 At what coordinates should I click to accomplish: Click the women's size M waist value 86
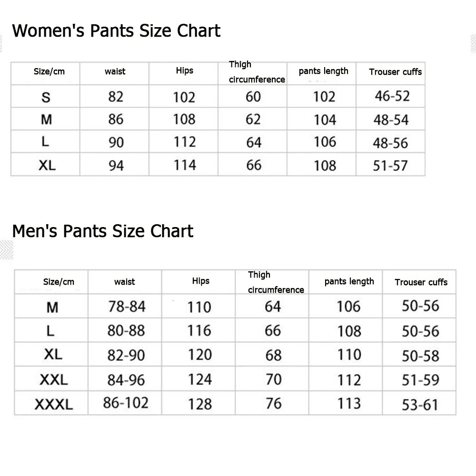[116, 119]
